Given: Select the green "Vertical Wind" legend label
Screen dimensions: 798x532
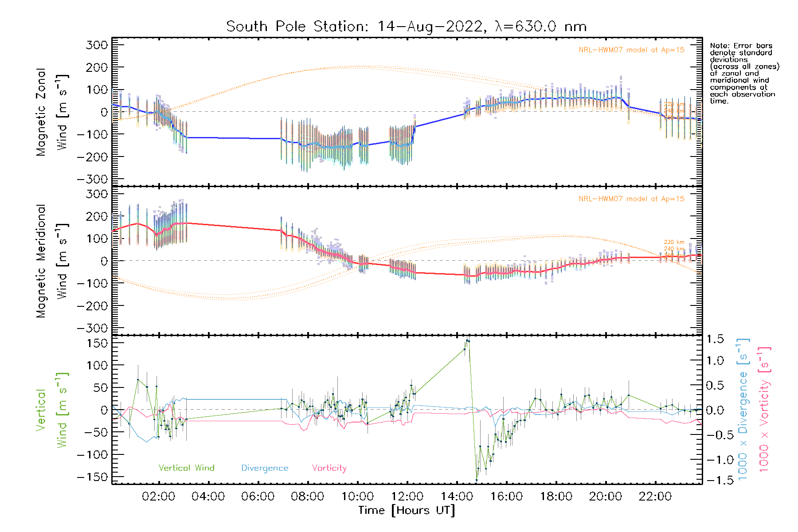Looking at the screenshot, I should [186, 468].
